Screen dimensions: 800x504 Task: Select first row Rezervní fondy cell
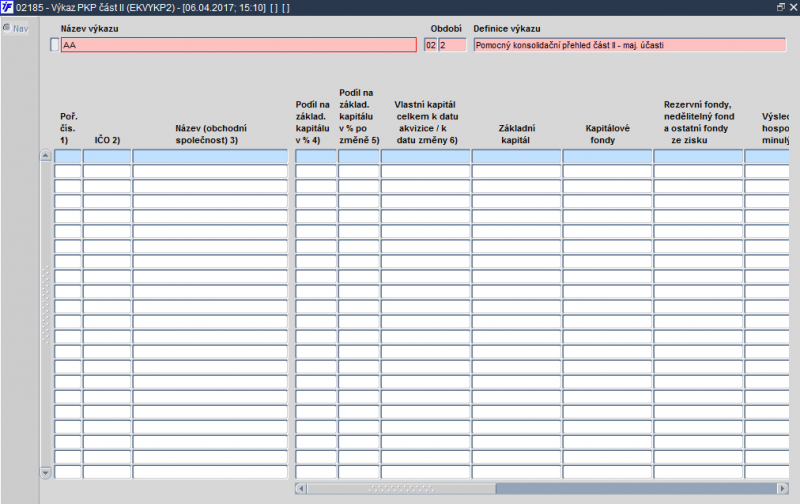pyautogui.click(x=698, y=156)
